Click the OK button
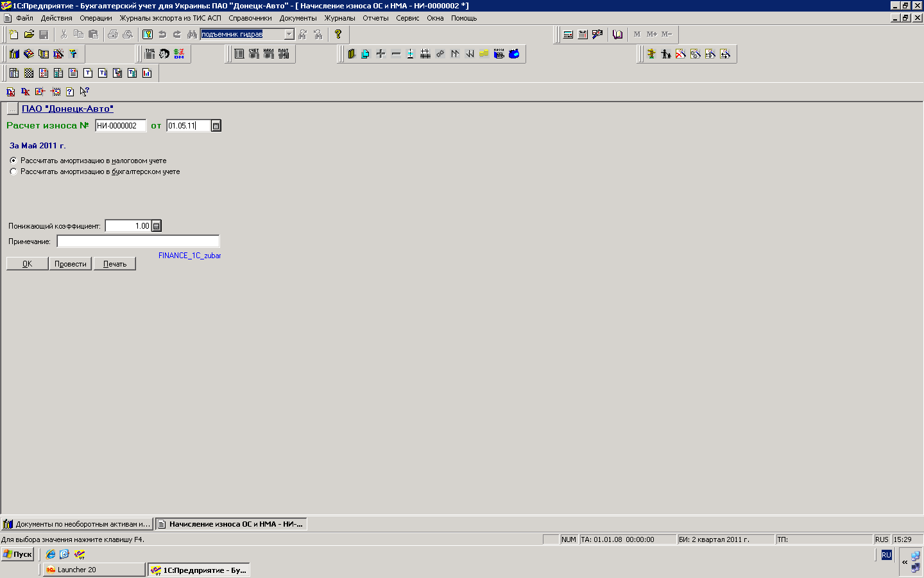The image size is (924, 578). (27, 264)
